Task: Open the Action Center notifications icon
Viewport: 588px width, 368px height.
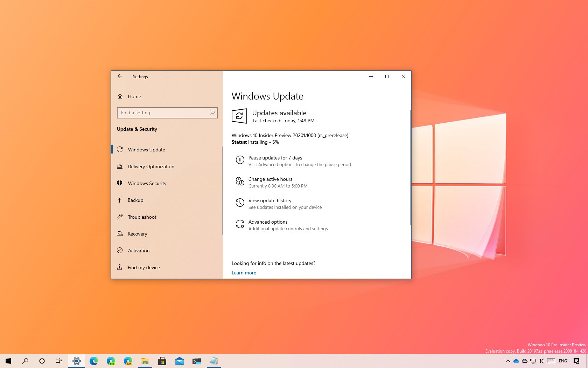Action: click(x=576, y=361)
